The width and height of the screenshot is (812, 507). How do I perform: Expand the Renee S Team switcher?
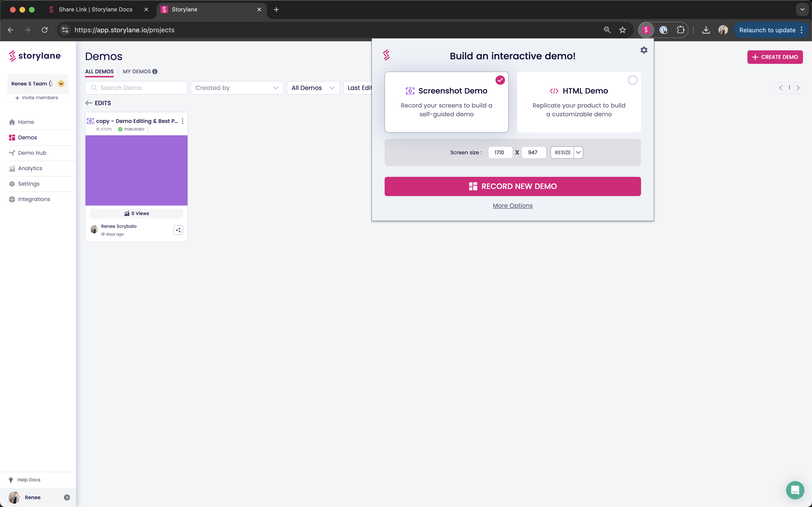pyautogui.click(x=61, y=84)
